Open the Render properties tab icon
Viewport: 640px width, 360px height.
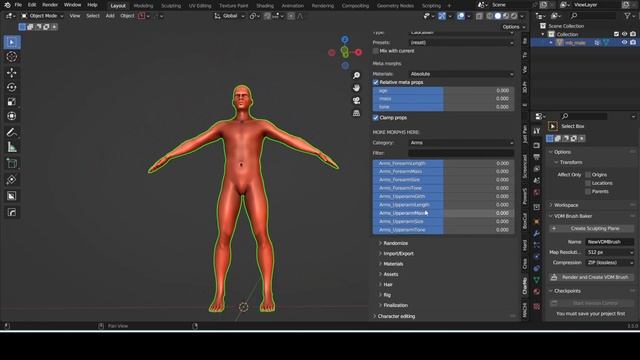coord(537,145)
